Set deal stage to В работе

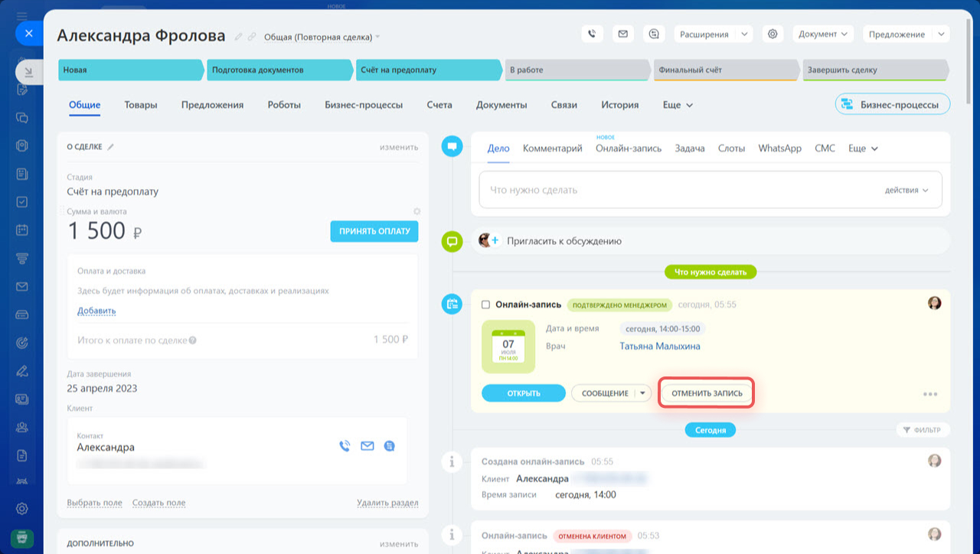point(577,70)
